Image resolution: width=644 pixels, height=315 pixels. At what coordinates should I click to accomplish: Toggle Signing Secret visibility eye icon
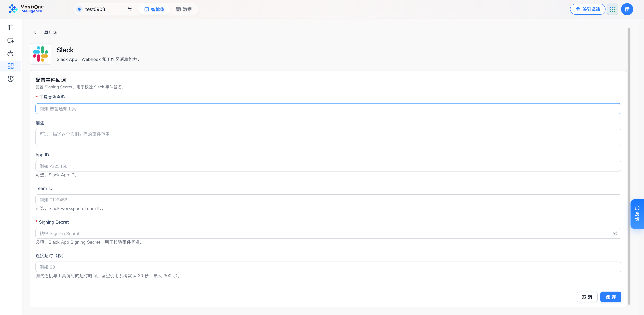[615, 233]
